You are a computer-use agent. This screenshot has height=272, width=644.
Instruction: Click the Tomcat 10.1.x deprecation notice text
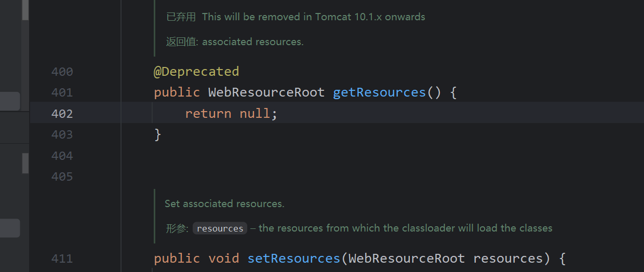313,17
